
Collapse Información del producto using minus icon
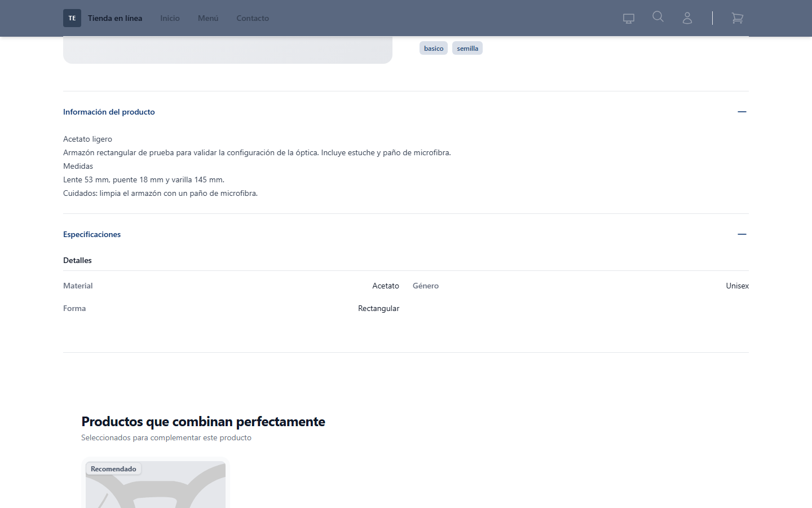tap(742, 112)
